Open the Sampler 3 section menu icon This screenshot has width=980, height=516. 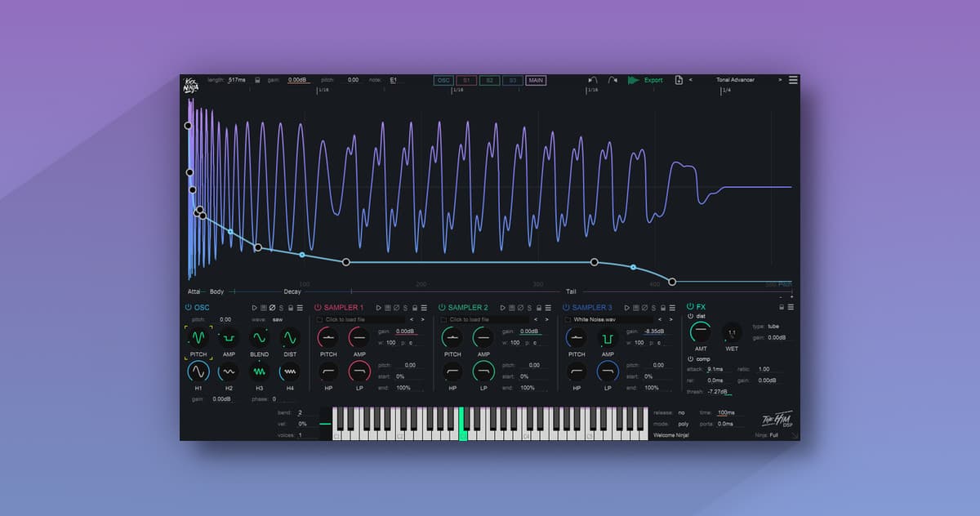click(x=673, y=308)
